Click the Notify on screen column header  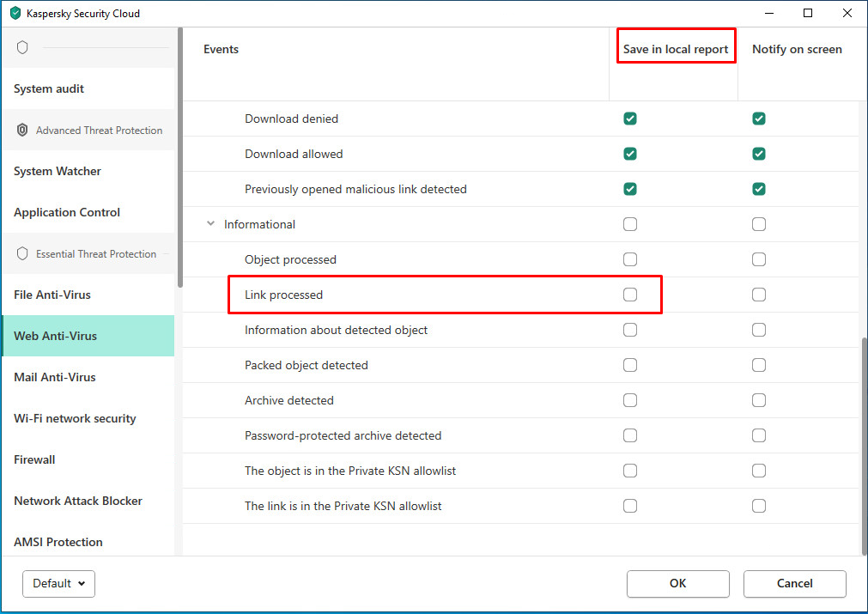[x=797, y=49]
